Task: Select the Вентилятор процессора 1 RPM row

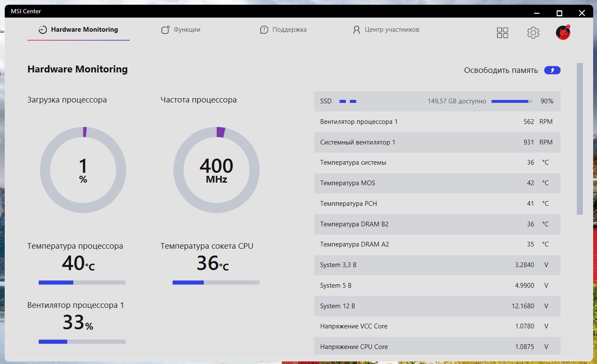Action: tap(437, 122)
